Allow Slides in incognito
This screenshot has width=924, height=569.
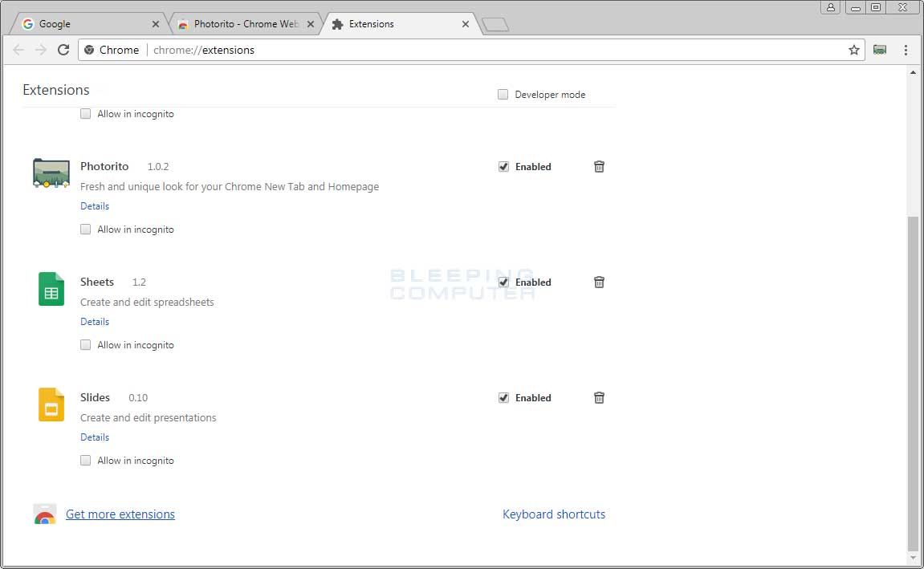pyautogui.click(x=85, y=460)
